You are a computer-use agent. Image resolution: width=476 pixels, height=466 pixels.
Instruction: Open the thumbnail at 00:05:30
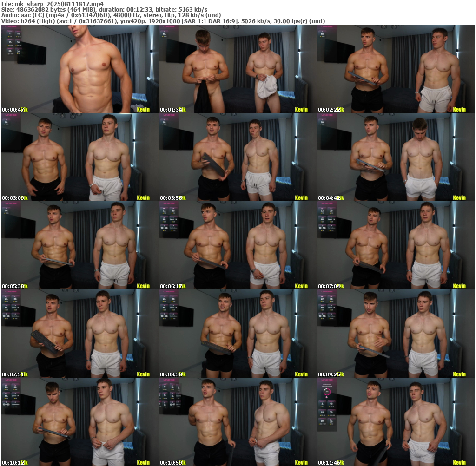tap(79, 245)
